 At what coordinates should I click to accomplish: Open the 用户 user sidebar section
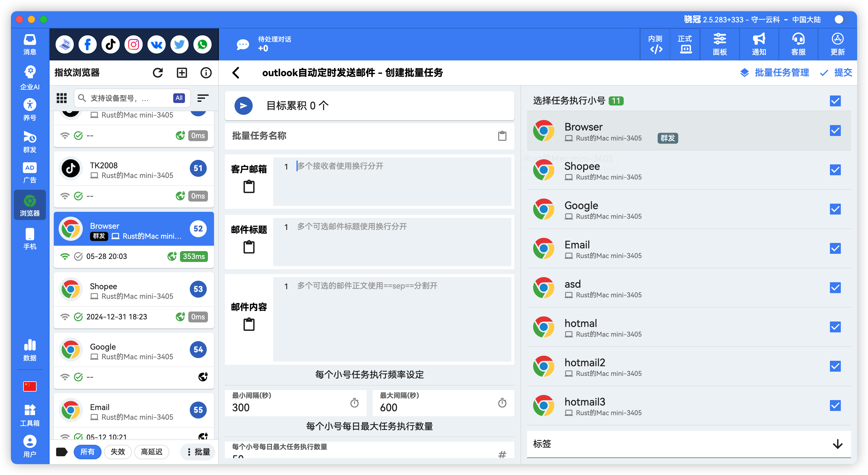pos(30,446)
